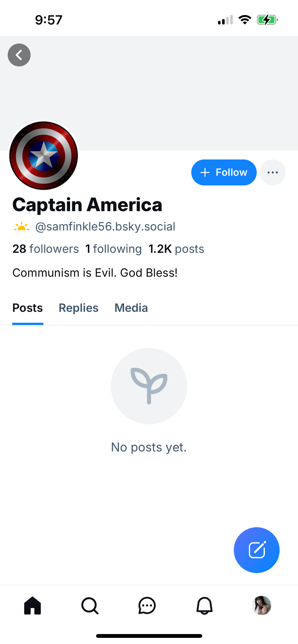The width and height of the screenshot is (298, 644).
Task: Open my profile from bottom bar
Action: (x=262, y=606)
